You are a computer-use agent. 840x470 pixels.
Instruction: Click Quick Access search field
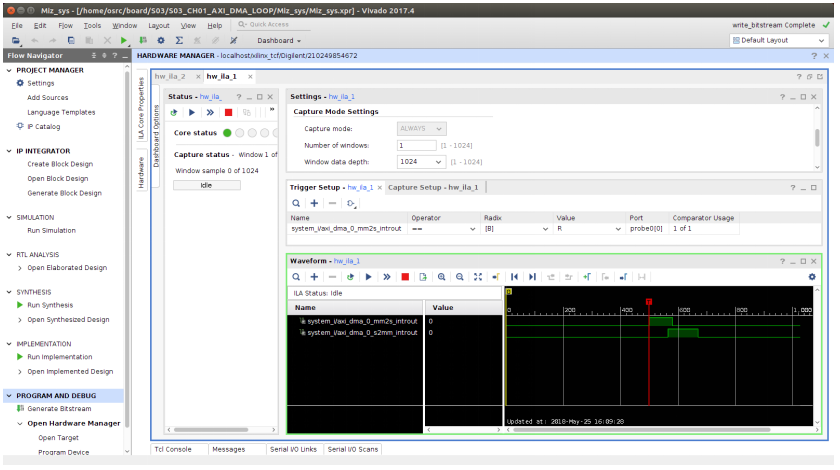(x=273, y=25)
